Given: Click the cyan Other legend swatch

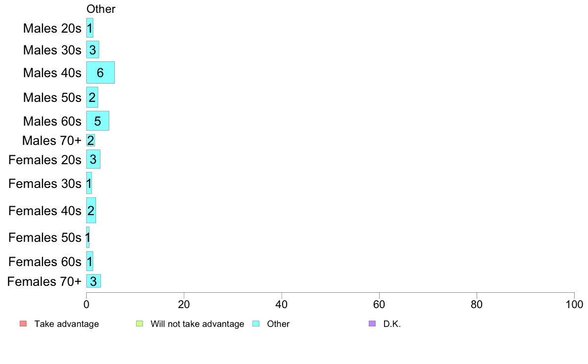Looking at the screenshot, I should (256, 323).
